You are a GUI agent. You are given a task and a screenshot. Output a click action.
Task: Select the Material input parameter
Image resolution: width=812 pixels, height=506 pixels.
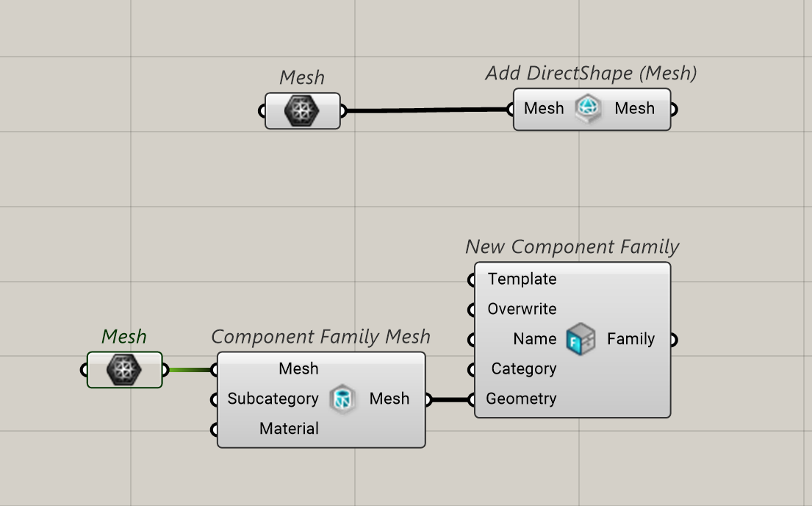point(289,429)
